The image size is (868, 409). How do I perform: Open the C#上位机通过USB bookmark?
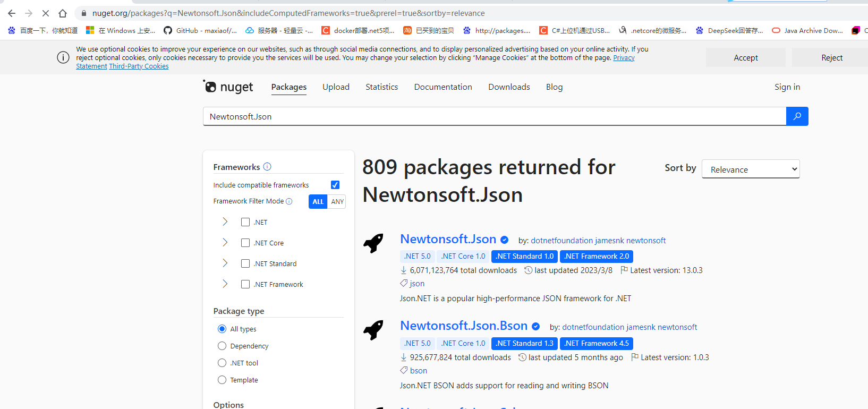[575, 30]
